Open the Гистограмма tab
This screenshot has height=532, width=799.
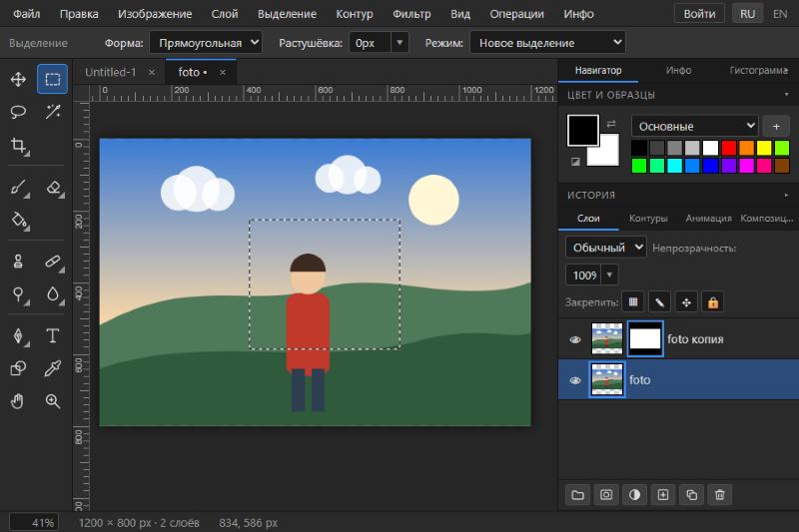click(758, 70)
